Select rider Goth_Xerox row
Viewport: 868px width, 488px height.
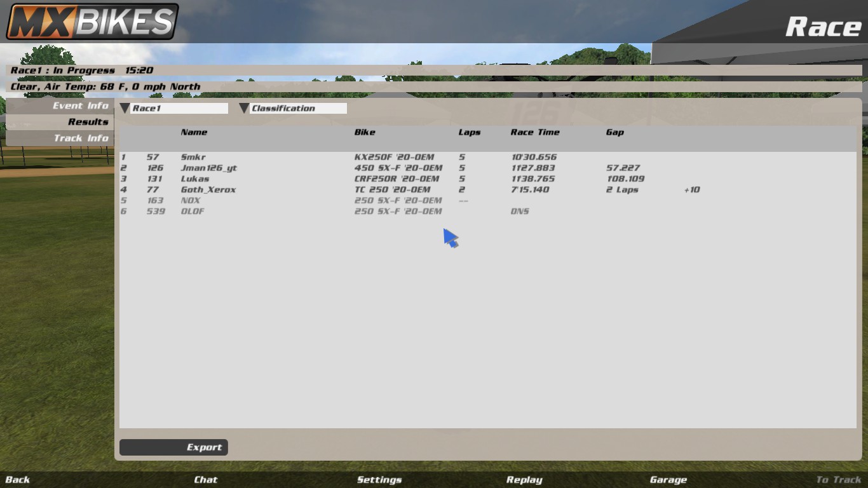coord(488,189)
